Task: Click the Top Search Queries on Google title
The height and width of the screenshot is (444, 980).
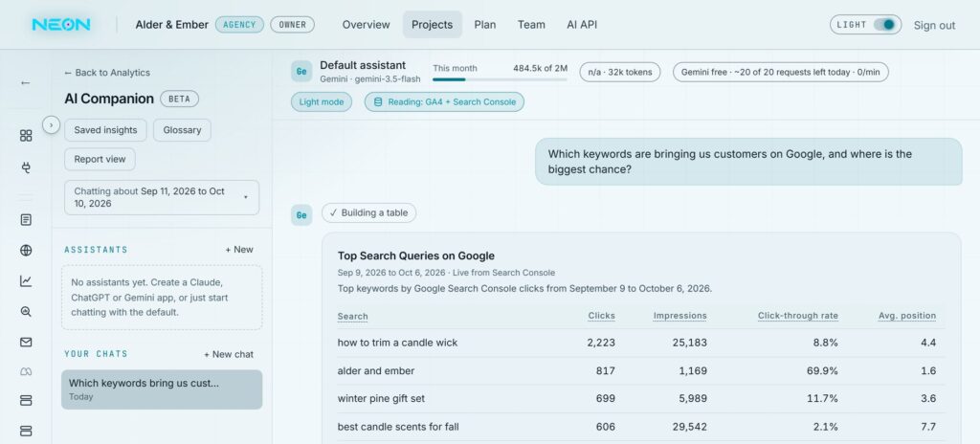Action: pyautogui.click(x=416, y=255)
